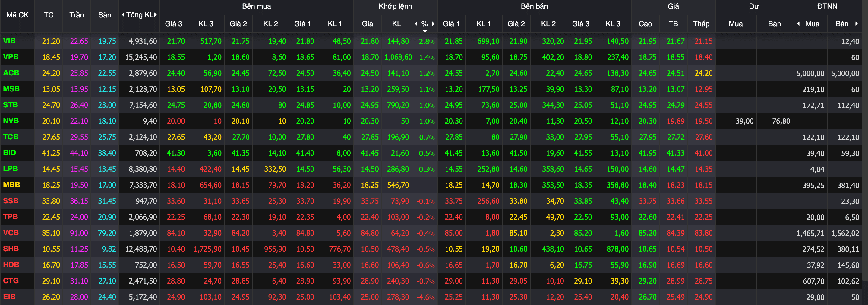
Task: Click SHB total volume 12,488,70
Action: [x=140, y=249]
